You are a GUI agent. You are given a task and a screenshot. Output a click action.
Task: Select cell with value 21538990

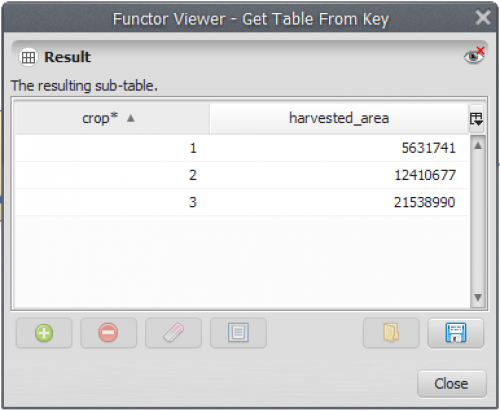pyautogui.click(x=339, y=202)
